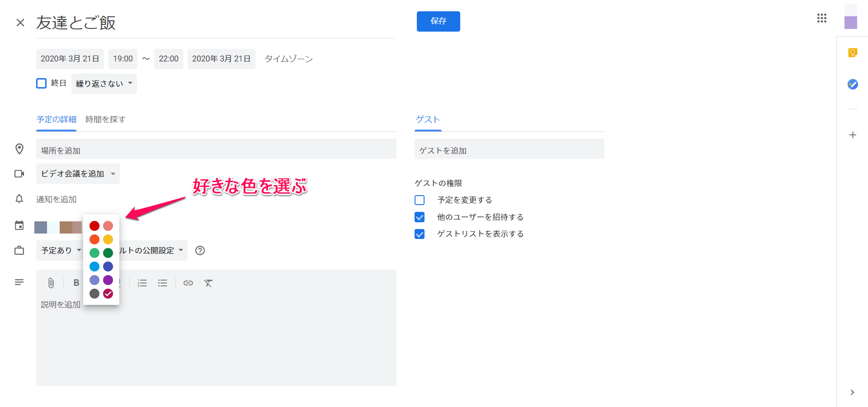Click the description lines icon
868x407 pixels.
19,282
